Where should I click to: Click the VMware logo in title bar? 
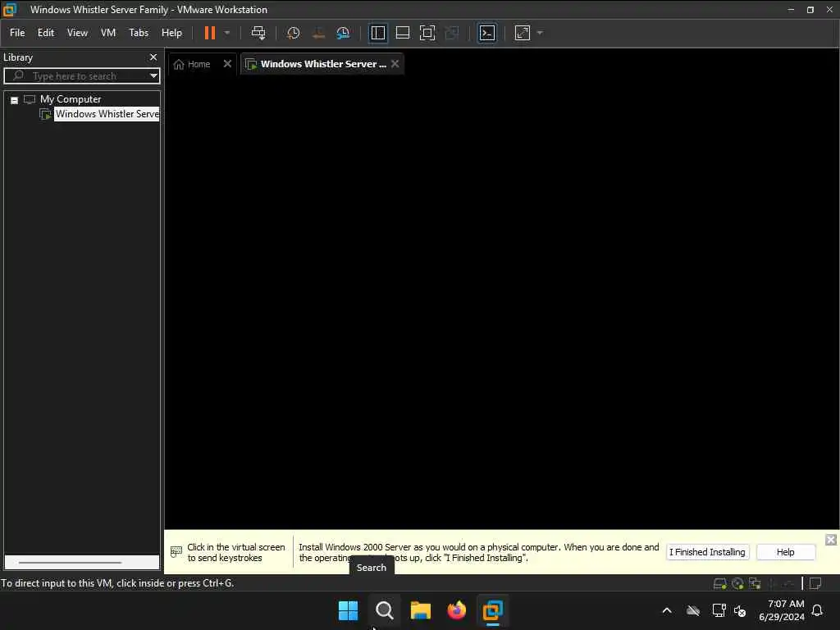[x=10, y=9]
